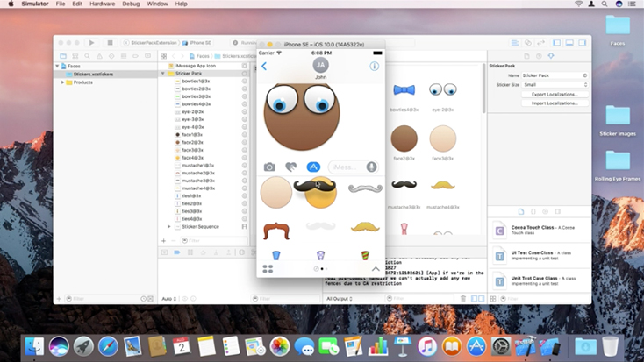Expand the Products folder
This screenshot has width=644, height=362.
[62, 82]
